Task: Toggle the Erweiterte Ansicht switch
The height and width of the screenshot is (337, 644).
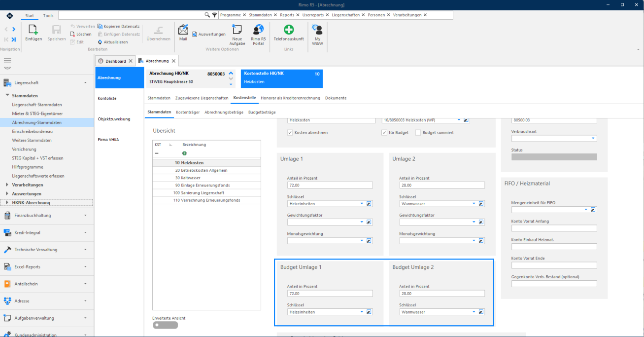Action: pyautogui.click(x=165, y=325)
